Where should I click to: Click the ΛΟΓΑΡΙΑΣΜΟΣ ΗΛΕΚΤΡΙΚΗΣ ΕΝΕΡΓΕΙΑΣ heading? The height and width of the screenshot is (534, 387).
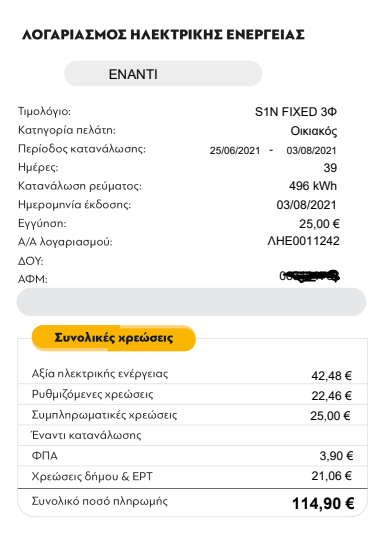(163, 35)
